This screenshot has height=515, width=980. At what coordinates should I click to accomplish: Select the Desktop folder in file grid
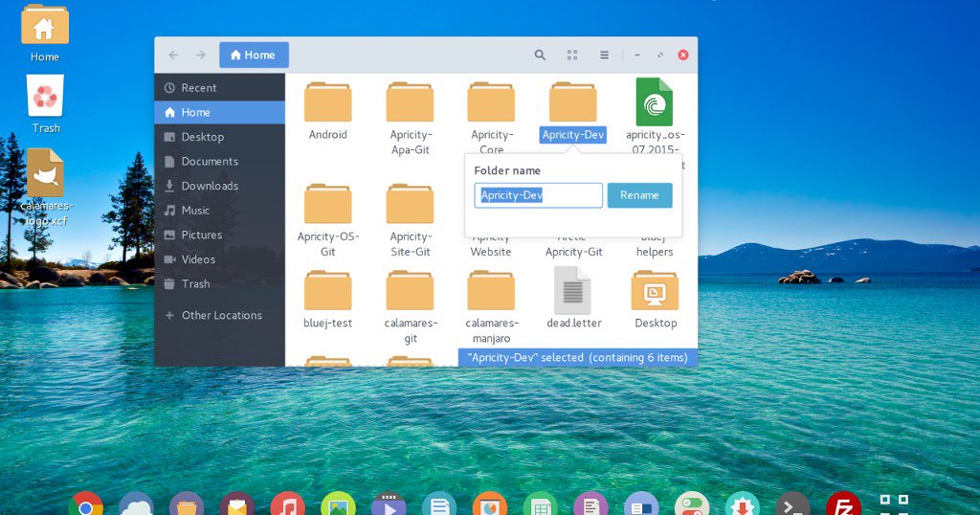tap(655, 291)
